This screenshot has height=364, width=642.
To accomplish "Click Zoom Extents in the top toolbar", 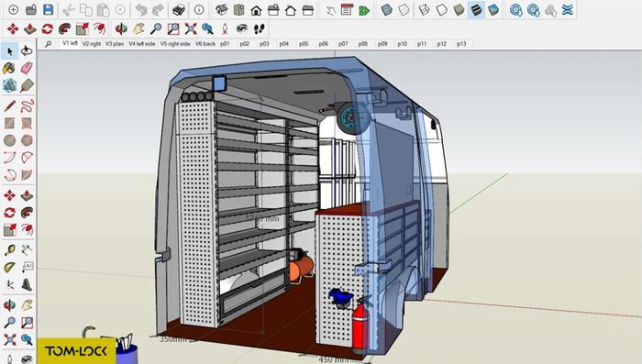I will coord(191,28).
